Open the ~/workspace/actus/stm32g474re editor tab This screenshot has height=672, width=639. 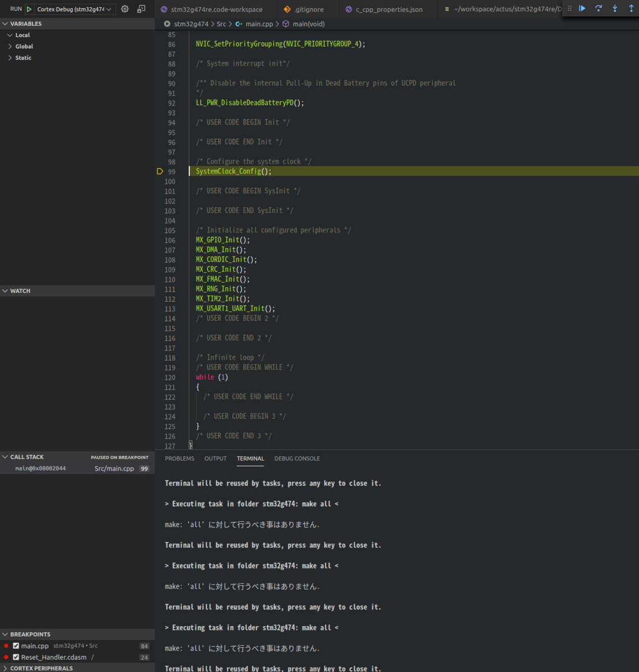tap(501, 10)
